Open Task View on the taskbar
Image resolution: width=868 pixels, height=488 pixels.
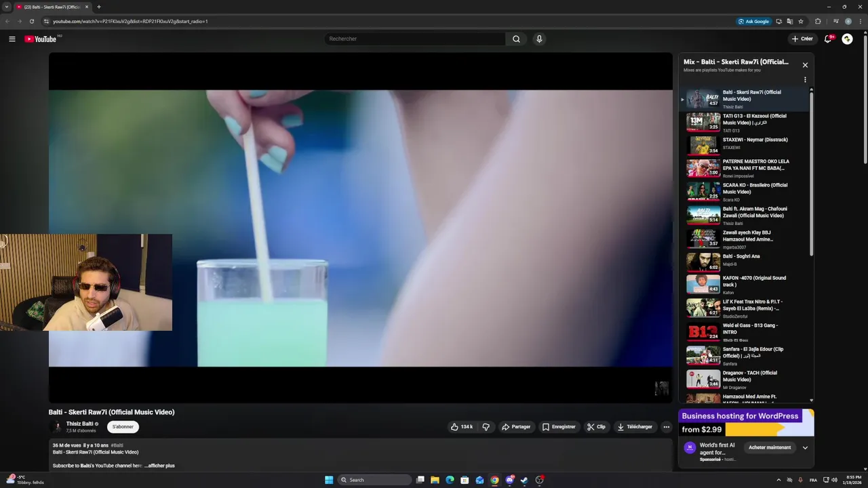420,480
